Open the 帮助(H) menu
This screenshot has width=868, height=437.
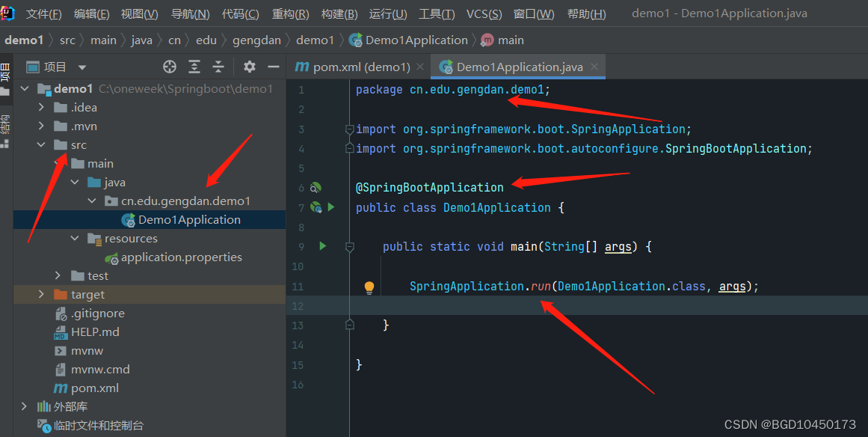(x=587, y=14)
